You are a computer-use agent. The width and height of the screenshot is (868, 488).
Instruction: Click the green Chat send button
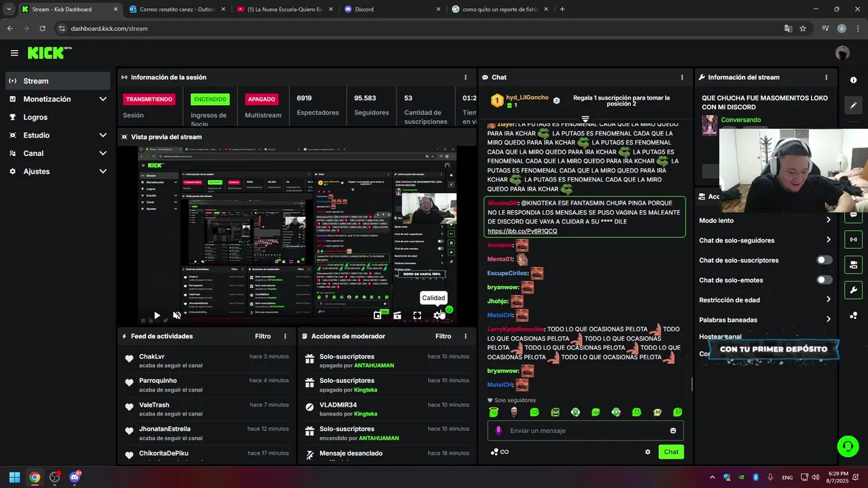(671, 452)
